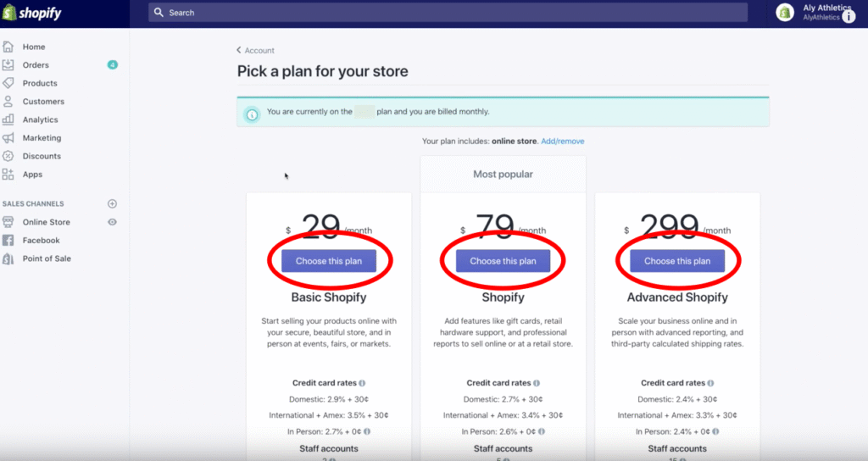Open Analytics section

click(40, 119)
